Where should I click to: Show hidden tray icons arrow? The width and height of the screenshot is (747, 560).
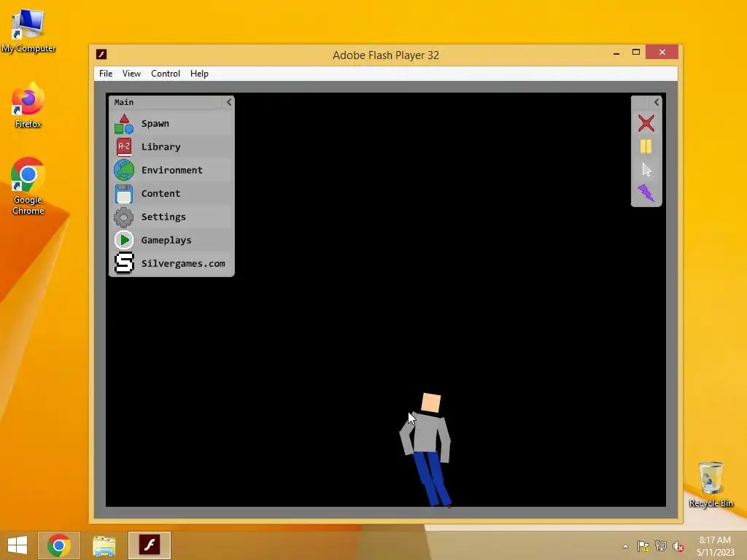(625, 546)
